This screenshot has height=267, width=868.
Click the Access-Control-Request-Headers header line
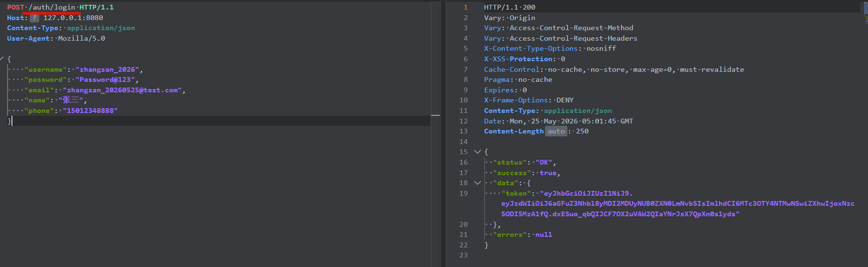point(560,38)
